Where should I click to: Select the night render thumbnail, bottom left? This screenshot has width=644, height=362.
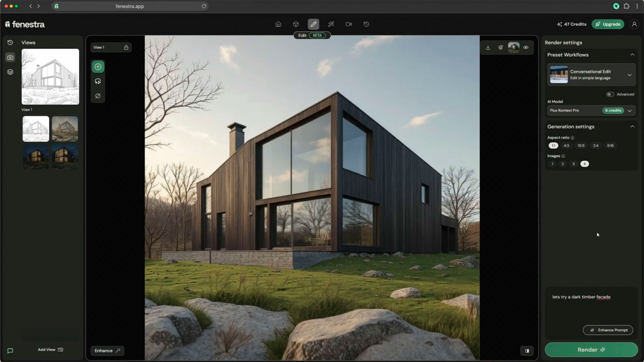click(x=36, y=157)
